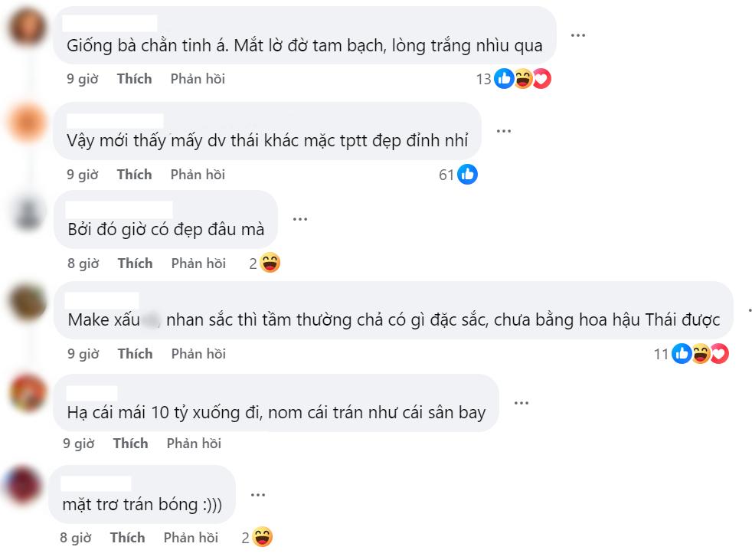Open profile avatar of 'Giống bà chằn tinh' commenter
752x560 pixels.
click(x=27, y=28)
